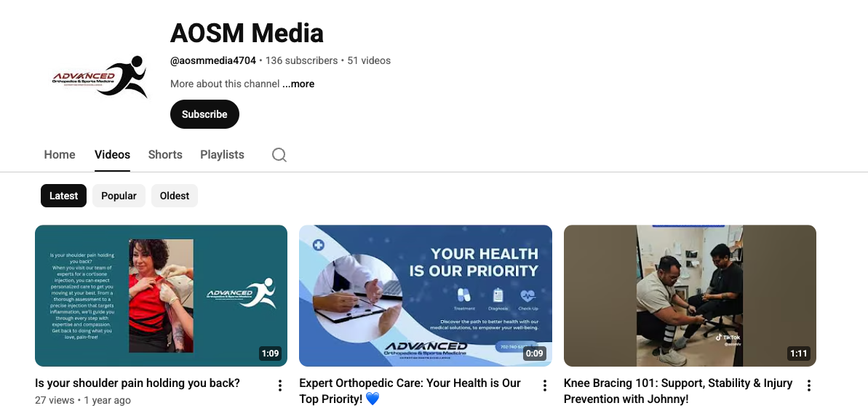This screenshot has height=411, width=868.
Task: Subscribe to AOSM Media channel
Action: click(205, 114)
